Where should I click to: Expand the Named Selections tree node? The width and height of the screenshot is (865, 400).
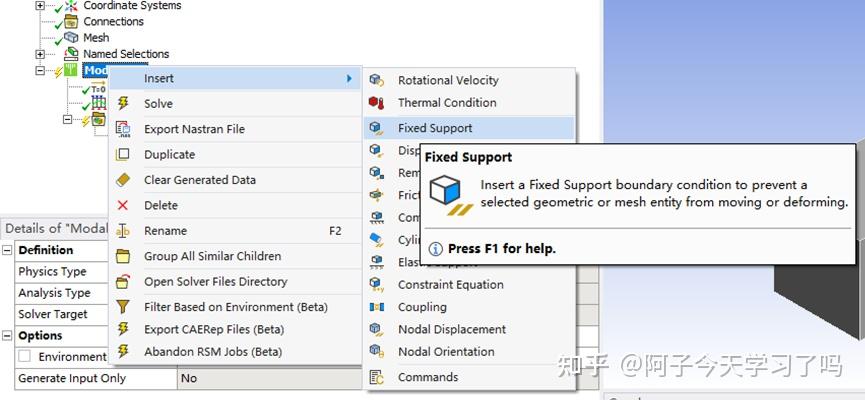[x=40, y=54]
